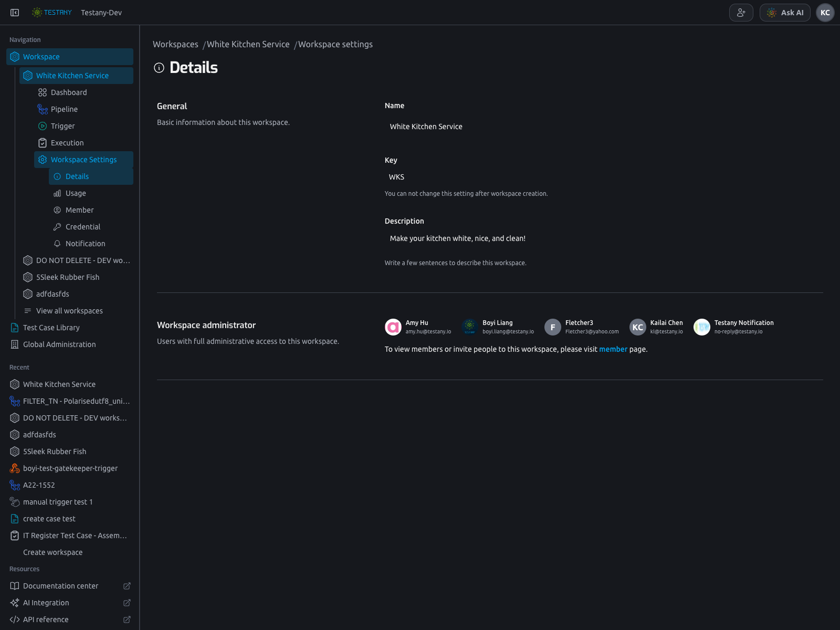Open recent item A22-1552

70,485
